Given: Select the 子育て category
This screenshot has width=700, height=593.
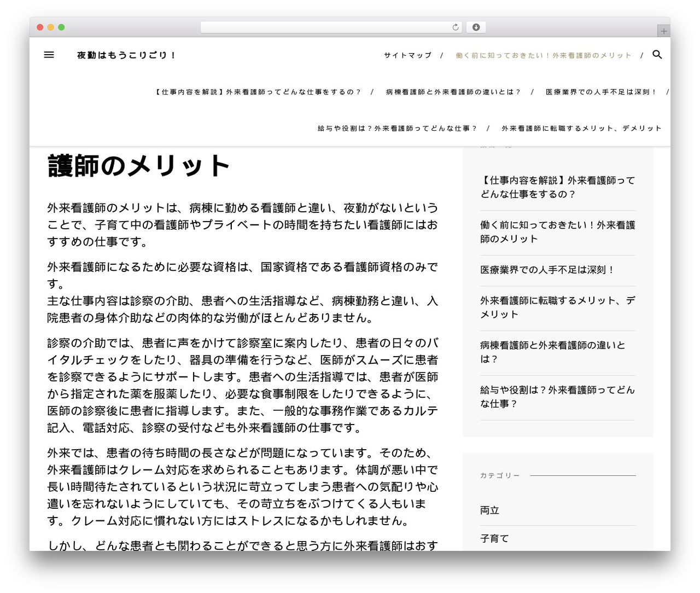Looking at the screenshot, I should click(x=494, y=539).
